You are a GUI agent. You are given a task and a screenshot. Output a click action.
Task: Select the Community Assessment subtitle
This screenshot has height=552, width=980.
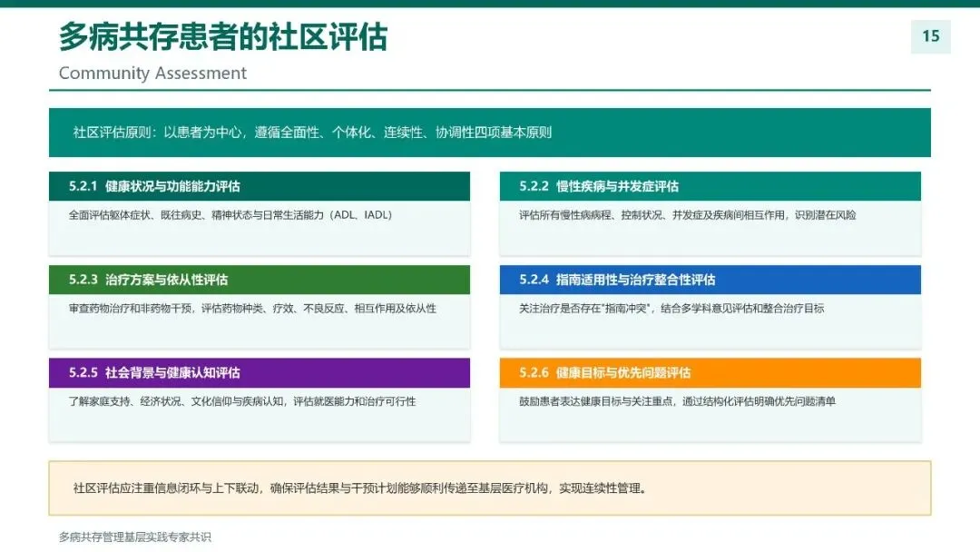(x=152, y=74)
